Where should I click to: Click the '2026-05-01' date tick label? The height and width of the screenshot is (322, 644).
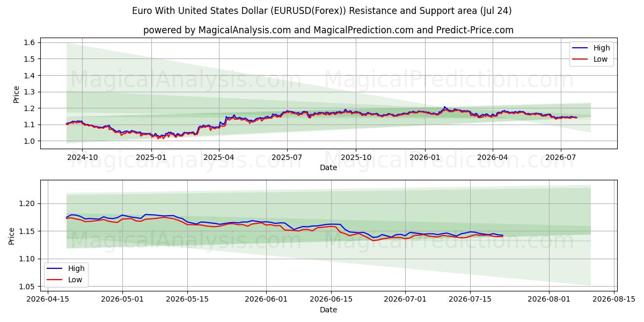122,300
